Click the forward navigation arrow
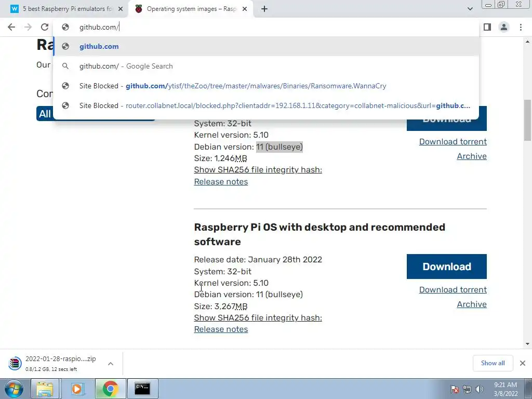Viewport: 532px width, 399px height. coord(28,27)
